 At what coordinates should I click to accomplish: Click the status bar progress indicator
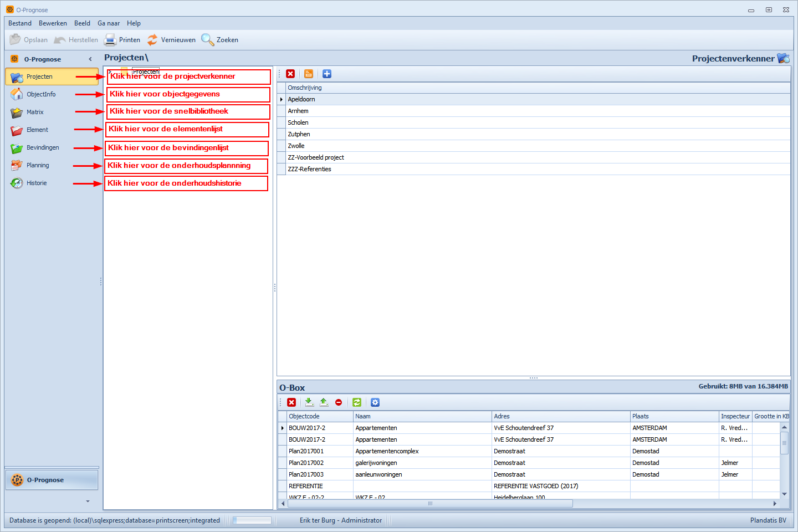(252, 520)
